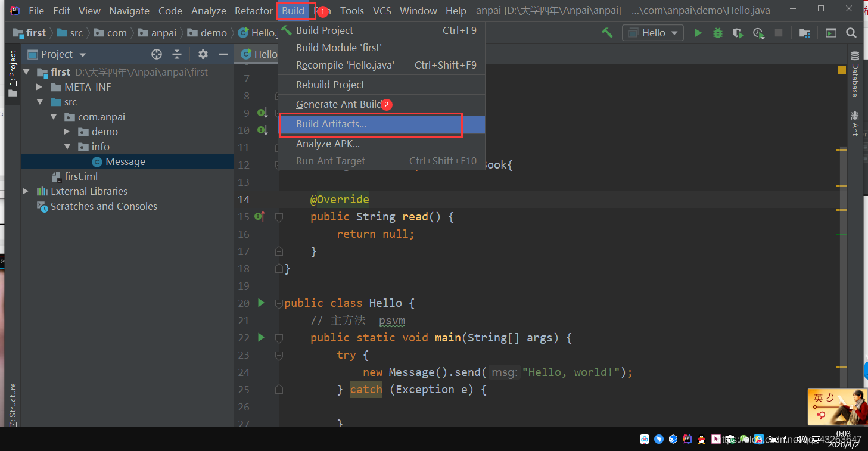This screenshot has width=868, height=451.
Task: Collapse all nodes icon in Project panel
Action: tap(177, 54)
